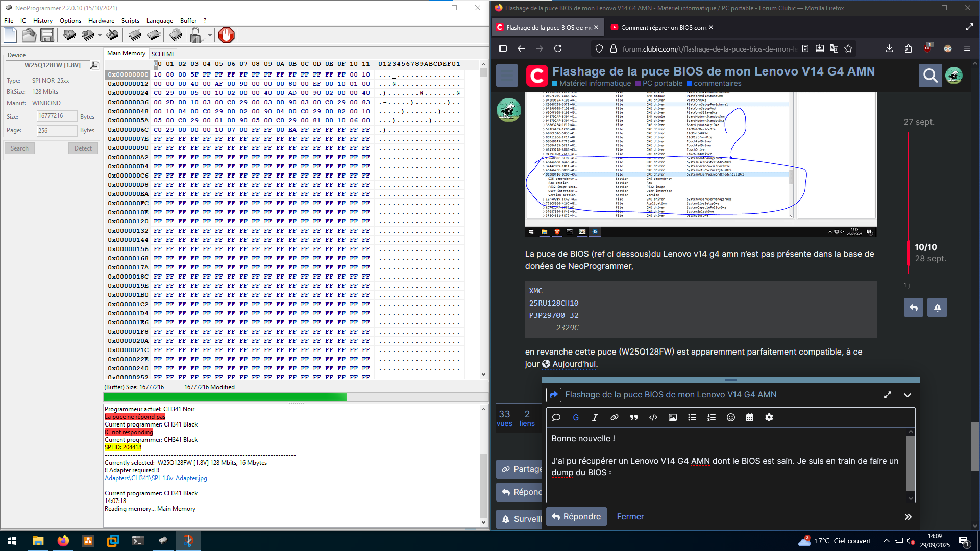Click the Unprotect padlock icon
Screen dimensions: 980x551
(x=195, y=35)
